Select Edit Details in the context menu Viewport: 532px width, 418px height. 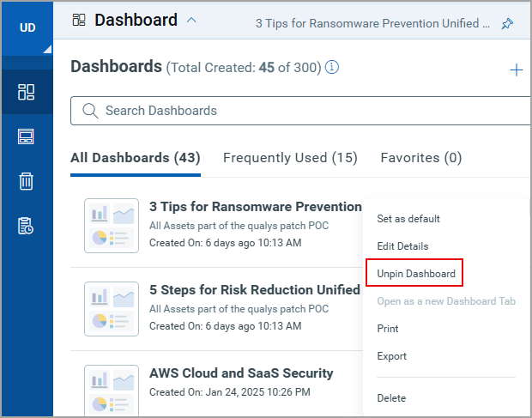tap(402, 246)
